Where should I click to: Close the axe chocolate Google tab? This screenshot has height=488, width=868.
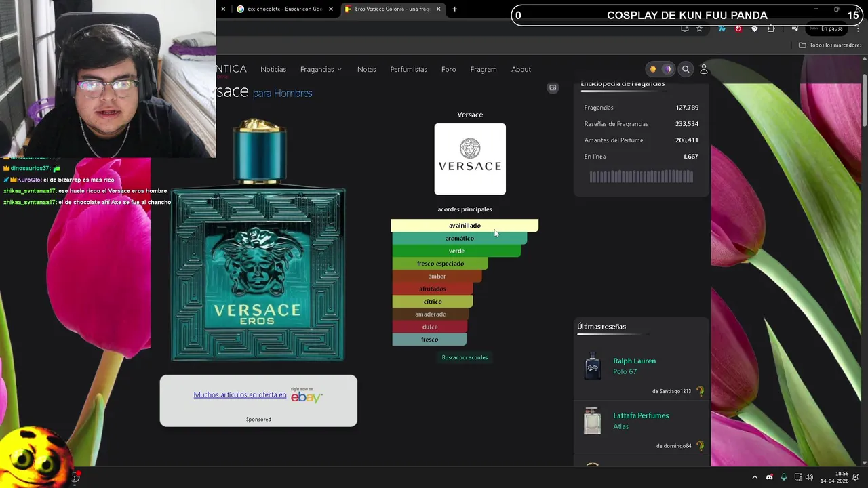pyautogui.click(x=331, y=9)
